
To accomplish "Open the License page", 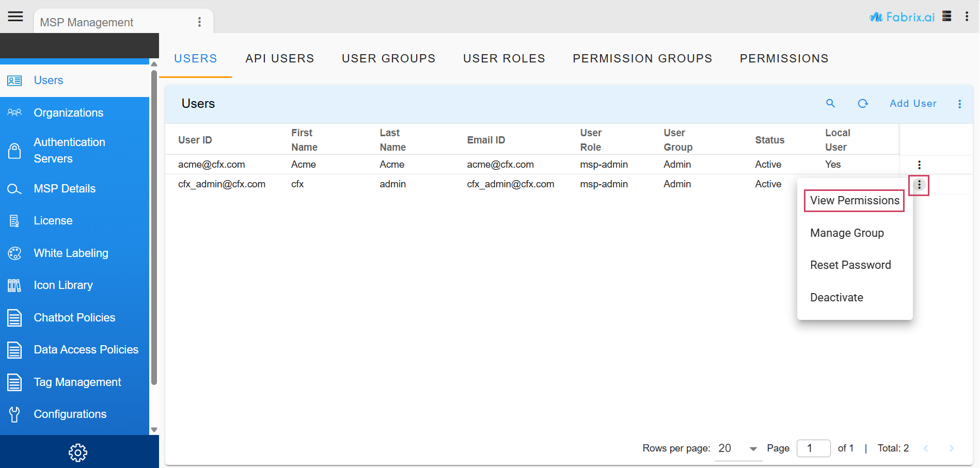I will pyautogui.click(x=53, y=220).
